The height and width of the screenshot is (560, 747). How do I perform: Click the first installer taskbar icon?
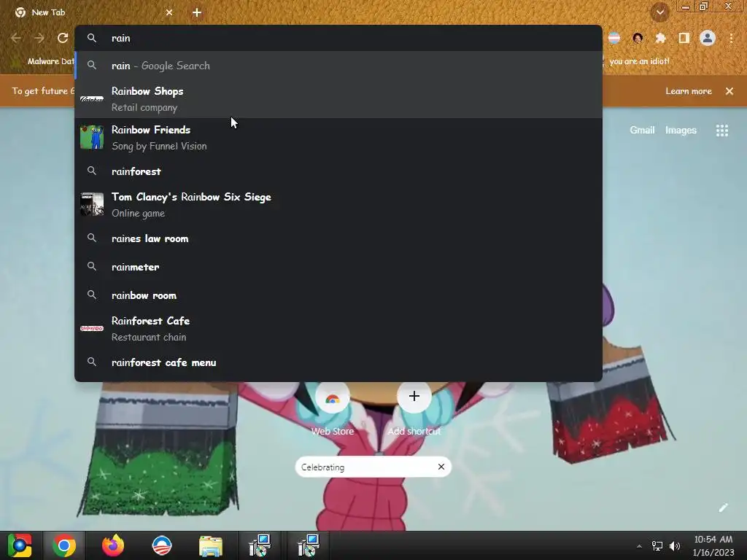[x=260, y=545]
